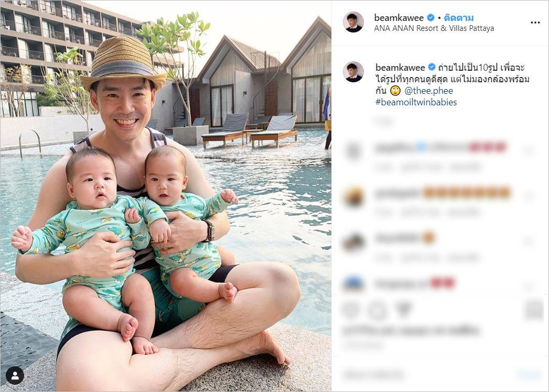Click the blurred share post icon

pos(404,310)
